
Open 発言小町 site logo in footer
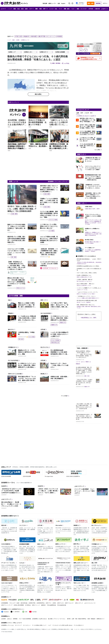(9, 521)
